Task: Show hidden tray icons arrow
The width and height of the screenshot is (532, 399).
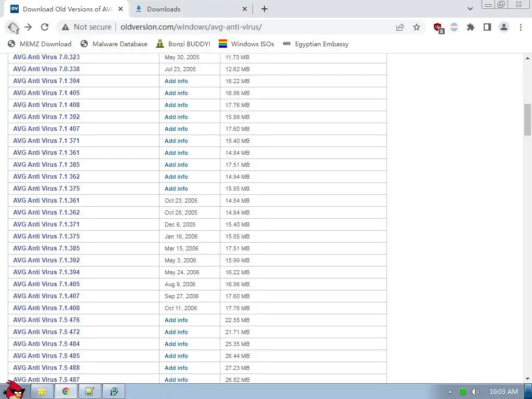Action: pos(450,392)
